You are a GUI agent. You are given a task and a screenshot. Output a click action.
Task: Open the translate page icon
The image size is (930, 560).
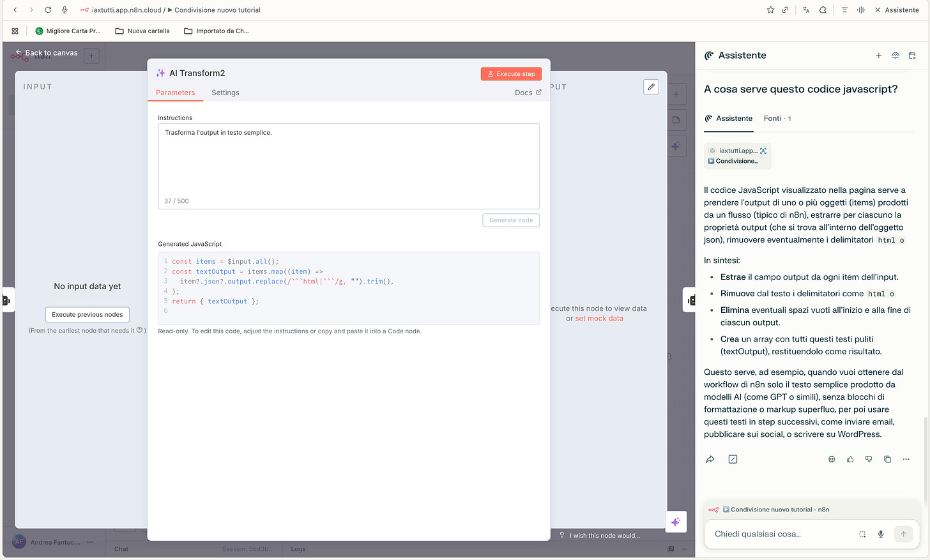click(806, 10)
